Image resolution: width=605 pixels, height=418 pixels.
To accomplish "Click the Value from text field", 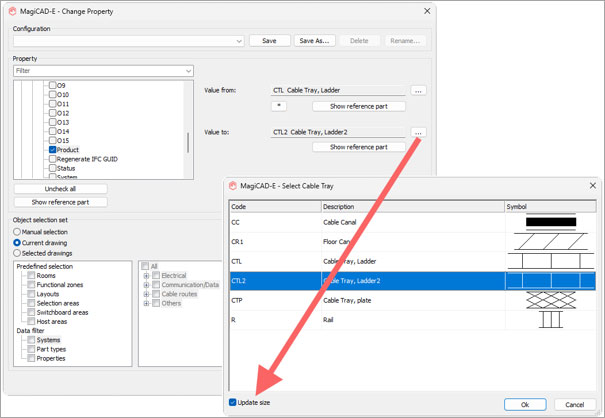I will pos(338,90).
